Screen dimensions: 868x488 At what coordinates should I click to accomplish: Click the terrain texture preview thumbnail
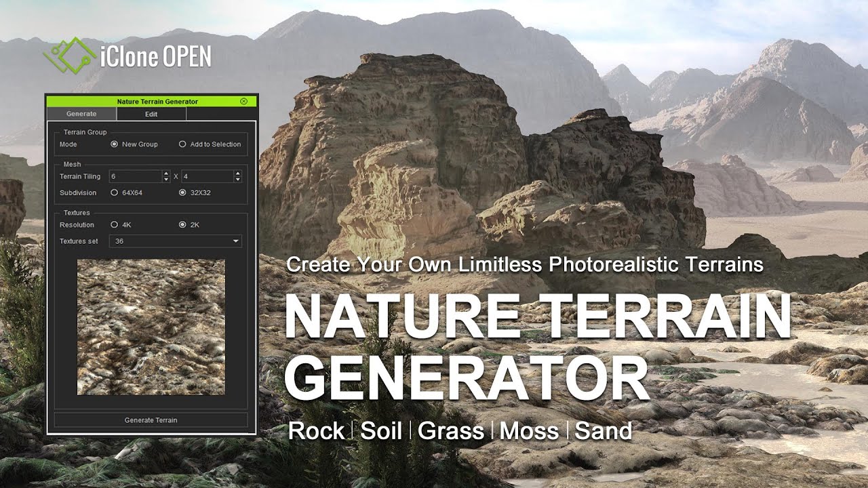point(151,327)
